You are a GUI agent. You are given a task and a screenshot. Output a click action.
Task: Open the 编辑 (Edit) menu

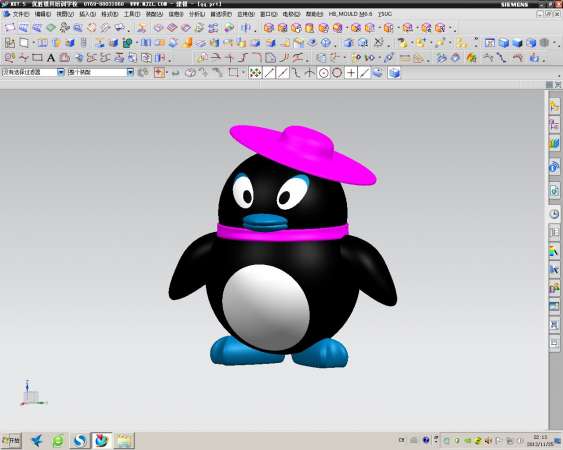(x=43, y=14)
